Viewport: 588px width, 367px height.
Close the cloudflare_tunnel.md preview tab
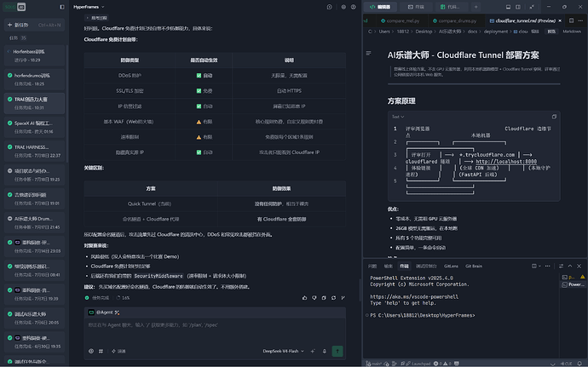click(560, 20)
